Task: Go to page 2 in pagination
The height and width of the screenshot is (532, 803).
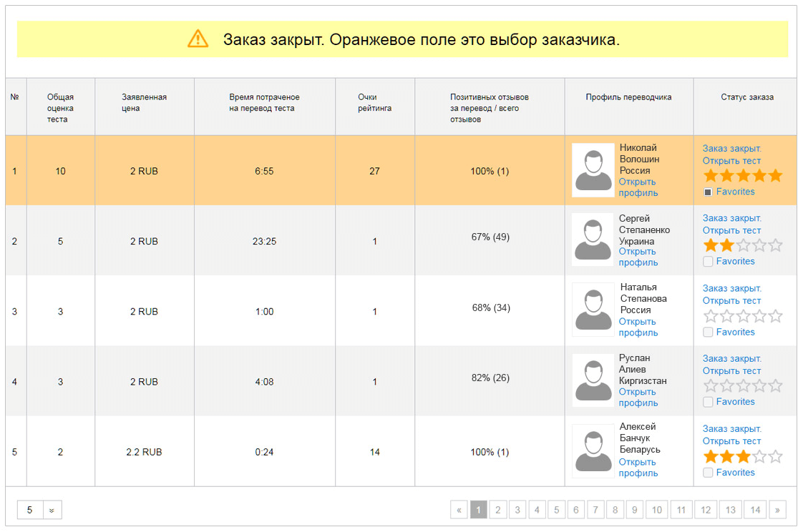Action: click(498, 510)
